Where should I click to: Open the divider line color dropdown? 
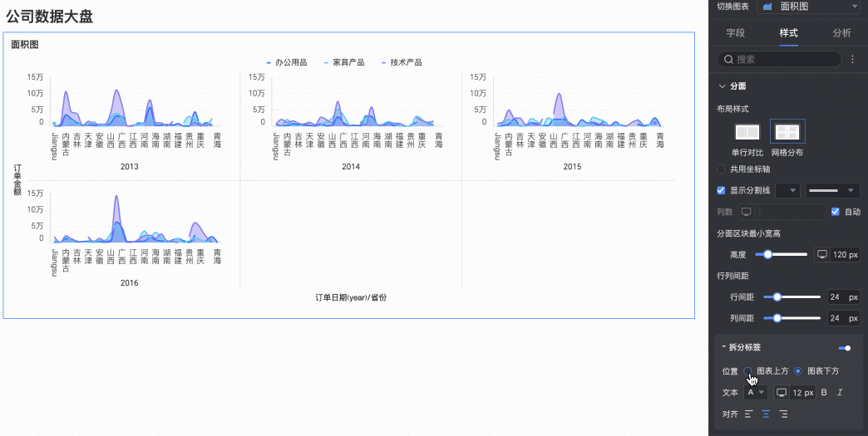(x=788, y=191)
